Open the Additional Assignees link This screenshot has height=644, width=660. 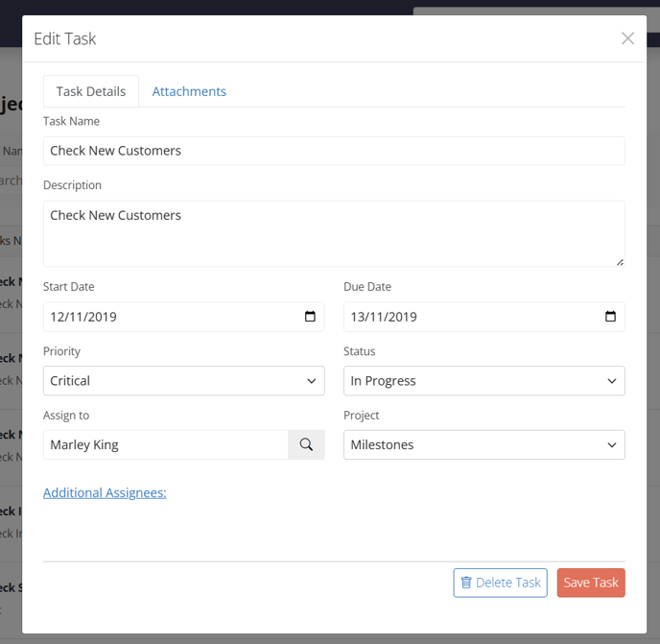[105, 492]
